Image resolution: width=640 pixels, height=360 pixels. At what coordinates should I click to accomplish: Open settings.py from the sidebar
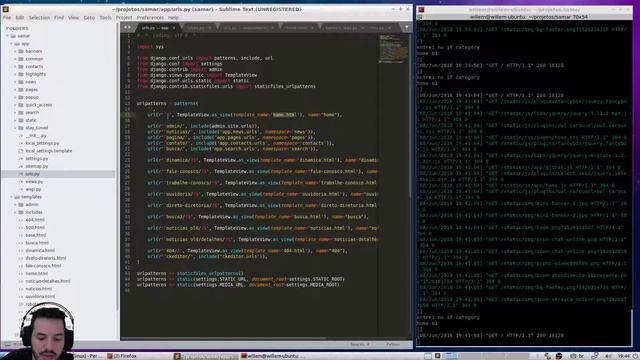[37, 158]
